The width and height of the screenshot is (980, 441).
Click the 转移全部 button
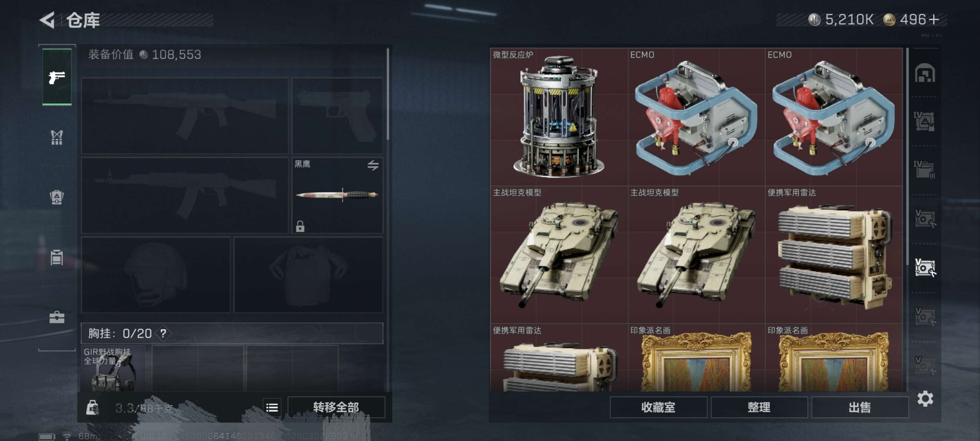point(336,407)
